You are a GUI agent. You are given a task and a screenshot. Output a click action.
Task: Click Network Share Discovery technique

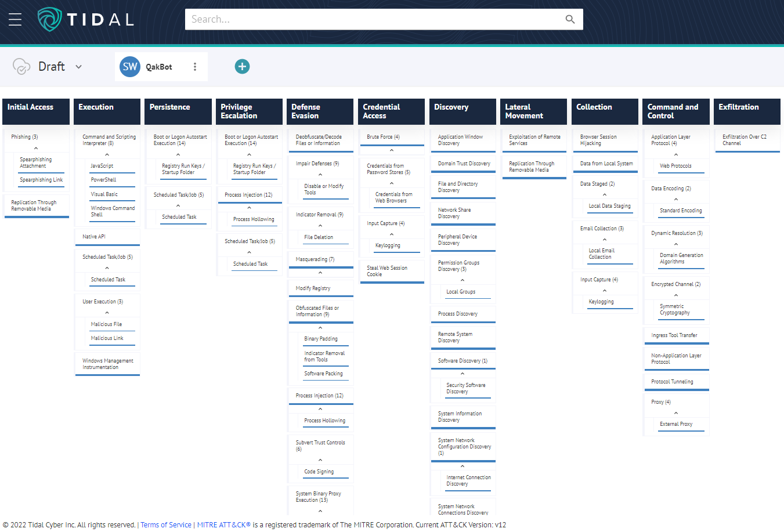tap(463, 213)
